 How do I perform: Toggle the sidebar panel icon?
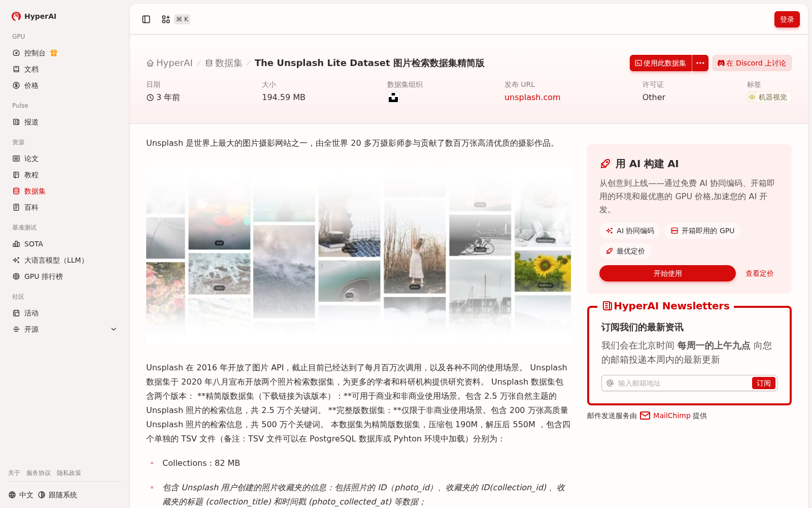(146, 19)
